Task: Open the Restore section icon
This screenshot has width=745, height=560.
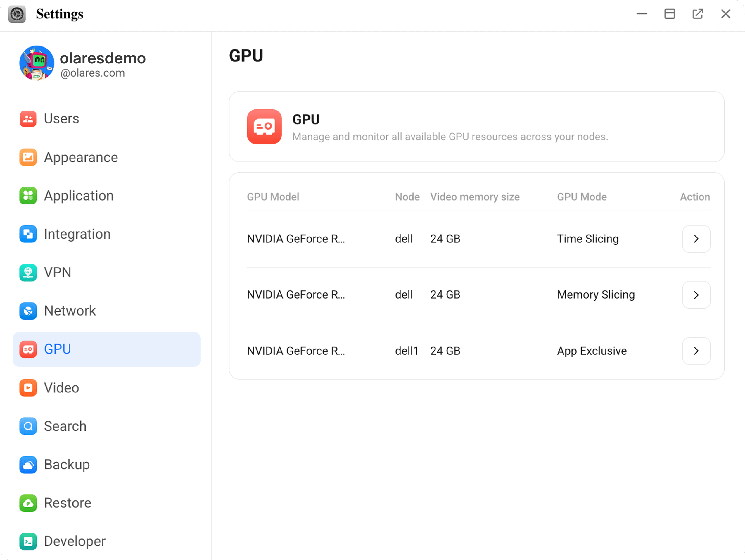Action: [x=28, y=503]
